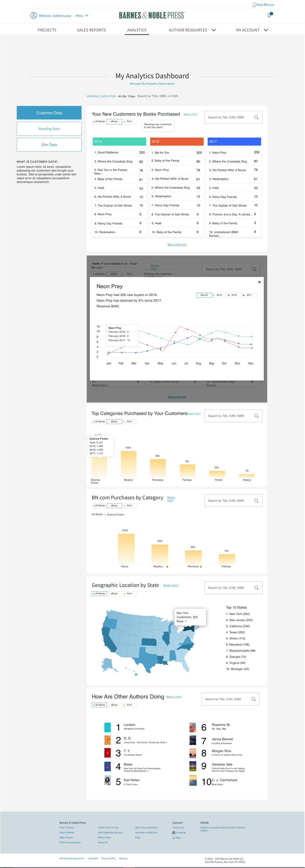Click the Barnes & Noble Press logo
The height and width of the screenshot is (868, 305).
tap(152, 15)
